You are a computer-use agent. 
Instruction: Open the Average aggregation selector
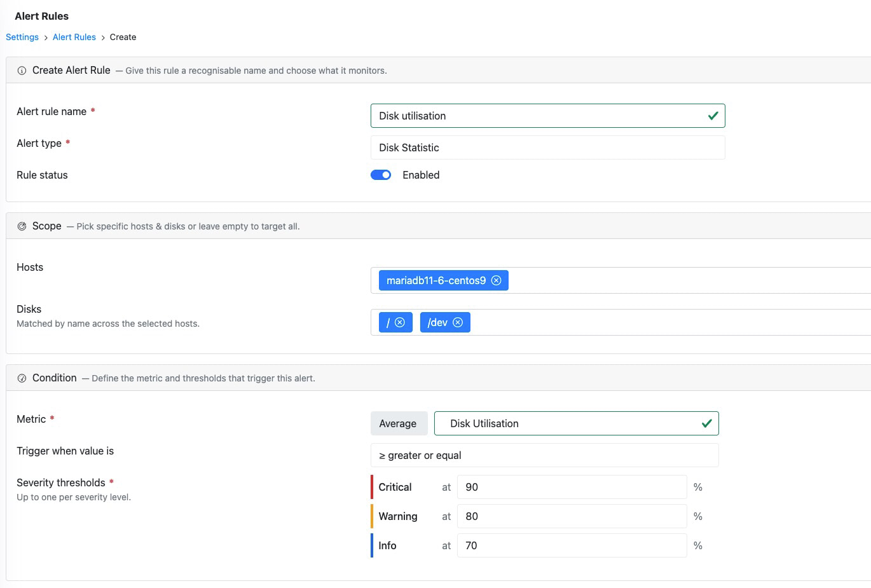pyautogui.click(x=399, y=423)
